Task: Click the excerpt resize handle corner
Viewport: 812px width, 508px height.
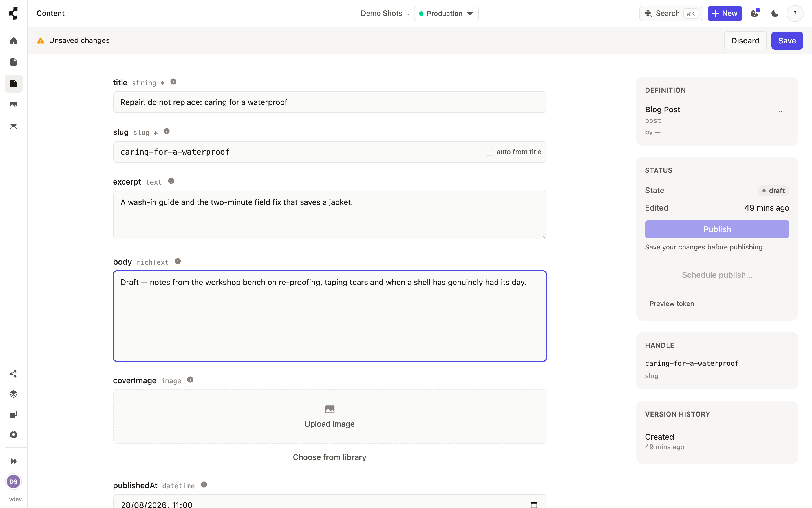Action: [543, 236]
